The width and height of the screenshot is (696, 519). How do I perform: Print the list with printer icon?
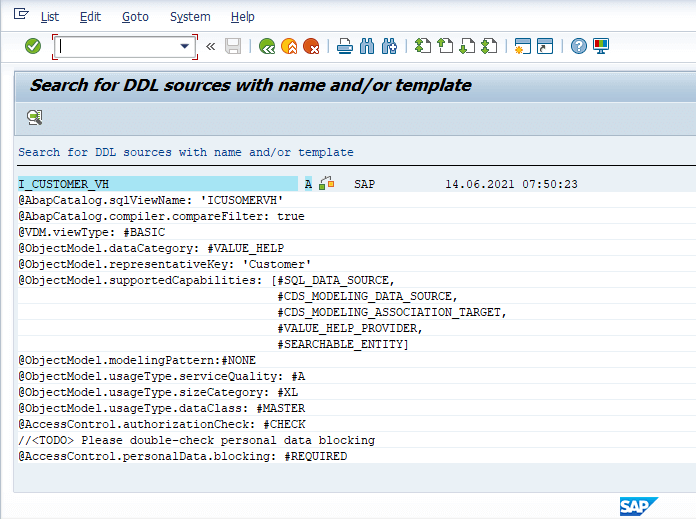pos(345,46)
